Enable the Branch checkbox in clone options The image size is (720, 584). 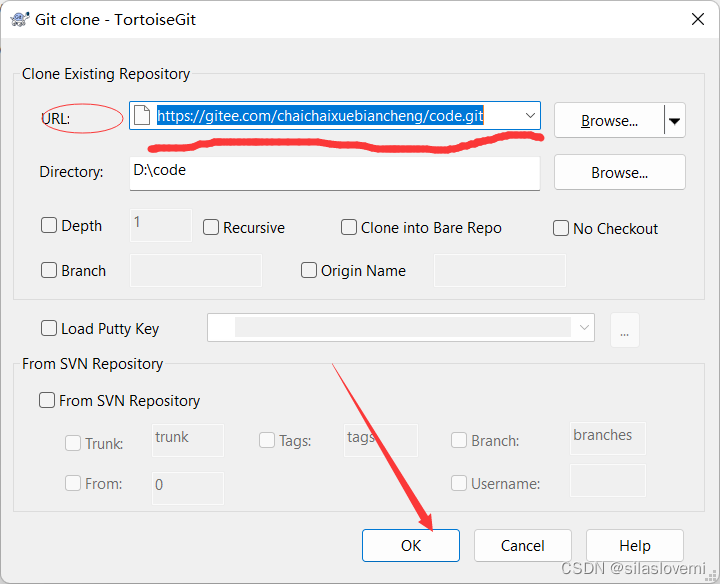coord(49,270)
